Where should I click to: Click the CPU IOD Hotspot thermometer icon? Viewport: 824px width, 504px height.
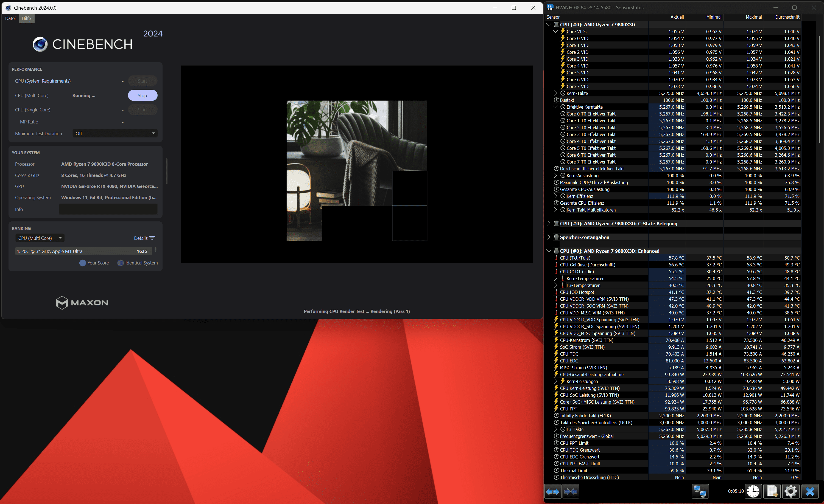[556, 292]
